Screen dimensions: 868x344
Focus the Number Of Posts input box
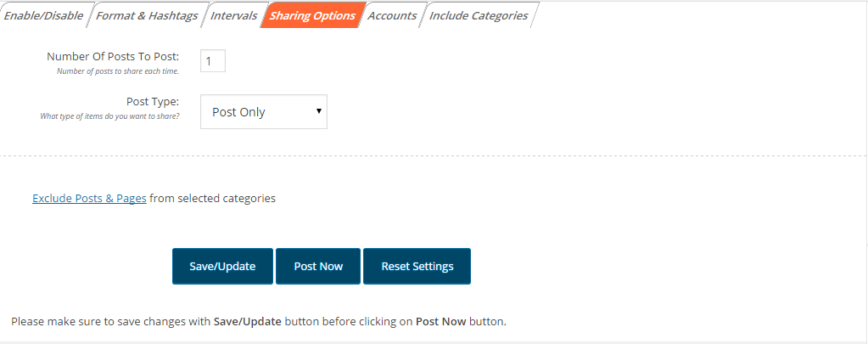point(213,61)
